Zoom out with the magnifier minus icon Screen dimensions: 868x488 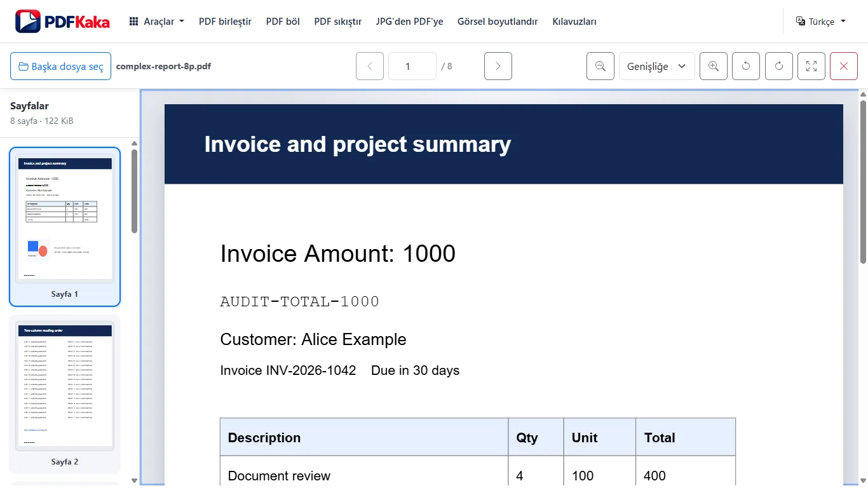pos(600,66)
